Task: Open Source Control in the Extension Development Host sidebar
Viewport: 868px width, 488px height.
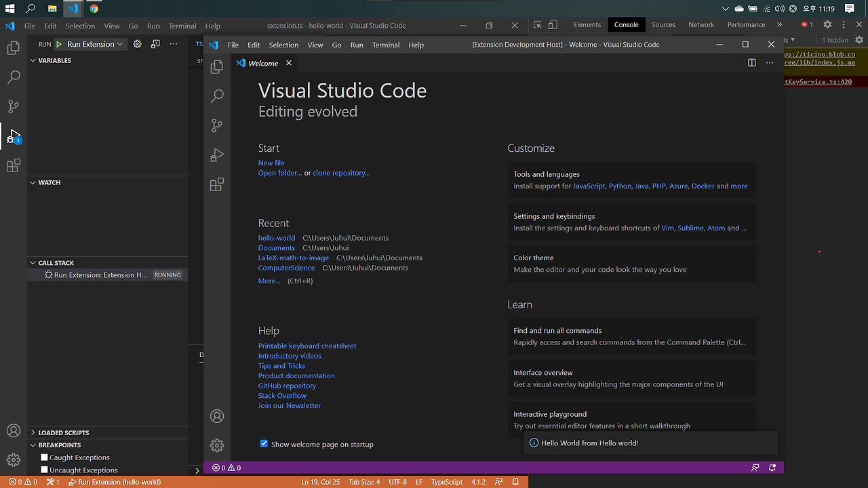Action: [x=217, y=125]
